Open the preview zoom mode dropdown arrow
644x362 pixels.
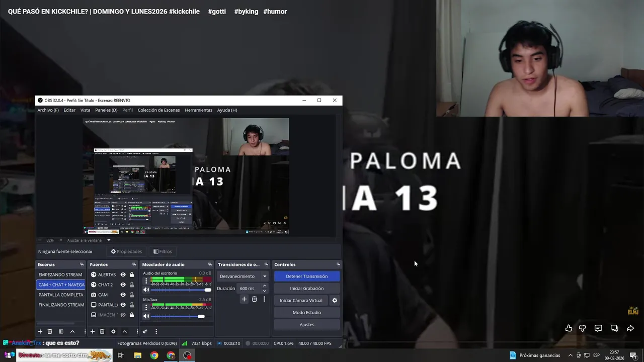(x=108, y=240)
